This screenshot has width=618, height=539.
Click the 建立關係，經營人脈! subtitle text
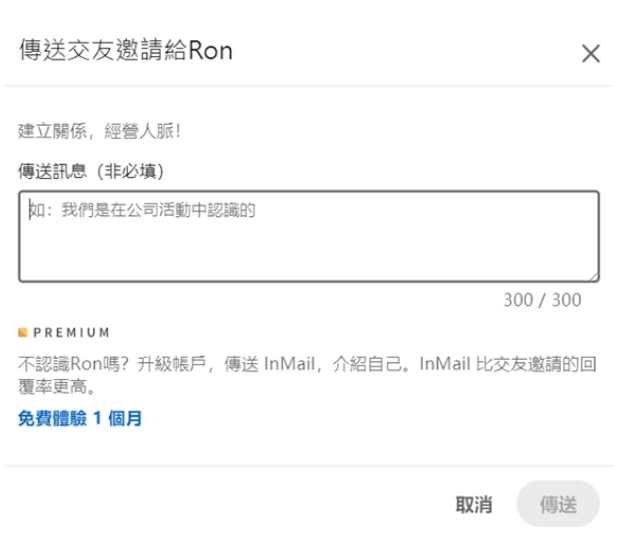click(x=99, y=131)
